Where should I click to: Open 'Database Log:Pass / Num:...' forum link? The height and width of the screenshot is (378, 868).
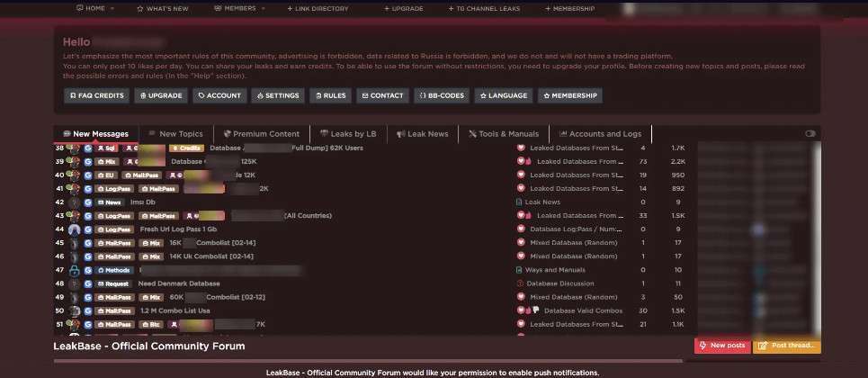point(577,229)
